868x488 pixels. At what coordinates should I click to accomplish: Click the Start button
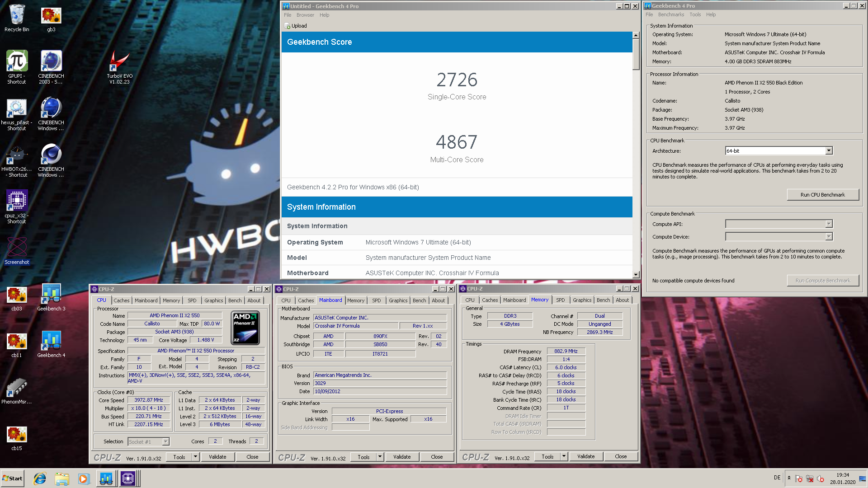(x=13, y=479)
